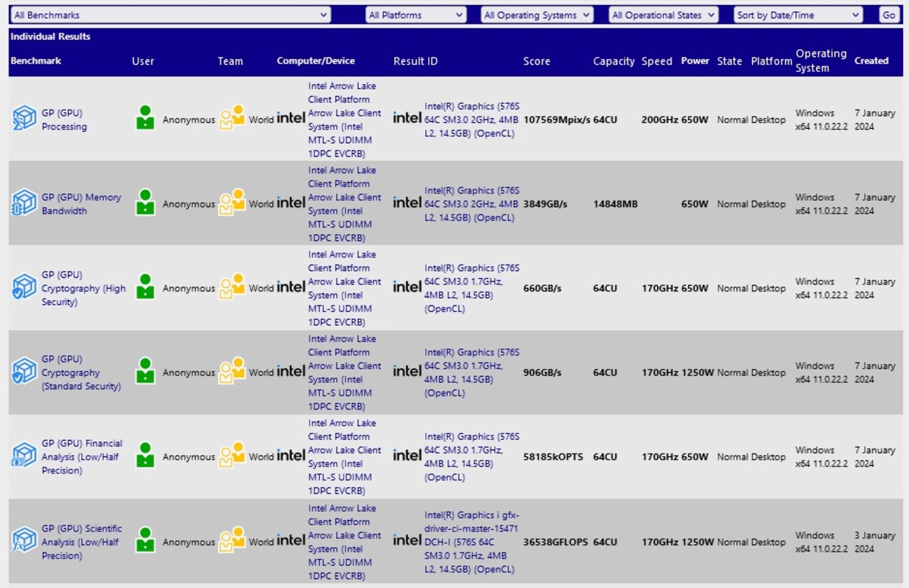The image size is (909, 588).
Task: Open GP (GPU) Cryptography (Standard Security) link
Action: click(x=81, y=373)
